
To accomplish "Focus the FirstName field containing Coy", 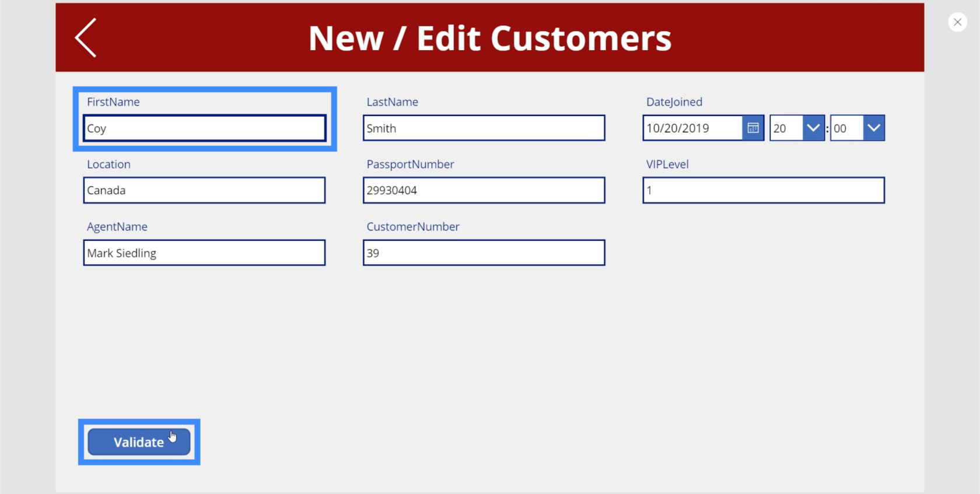I will point(204,128).
